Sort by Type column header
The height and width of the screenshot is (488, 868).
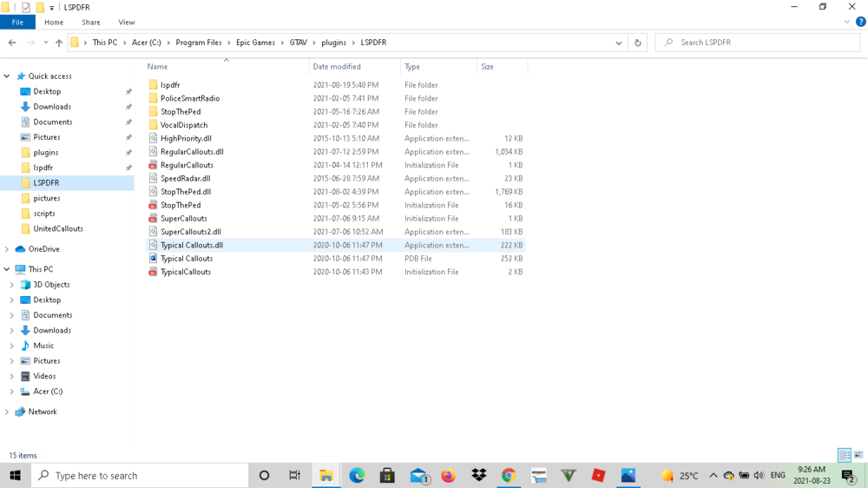[x=438, y=67]
